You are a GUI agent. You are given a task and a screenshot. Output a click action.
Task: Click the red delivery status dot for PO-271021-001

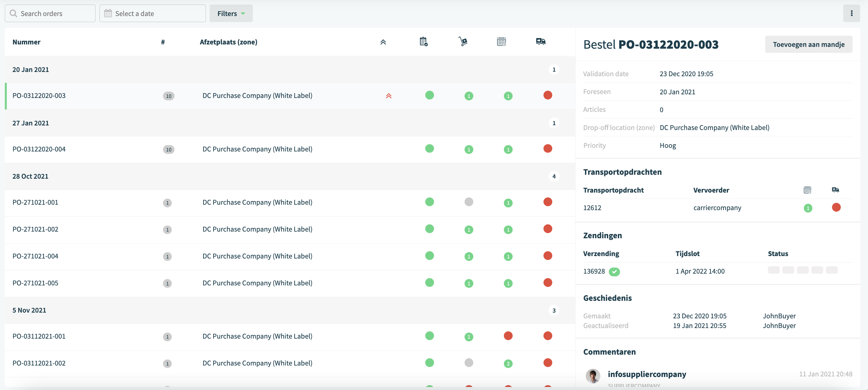pos(548,202)
